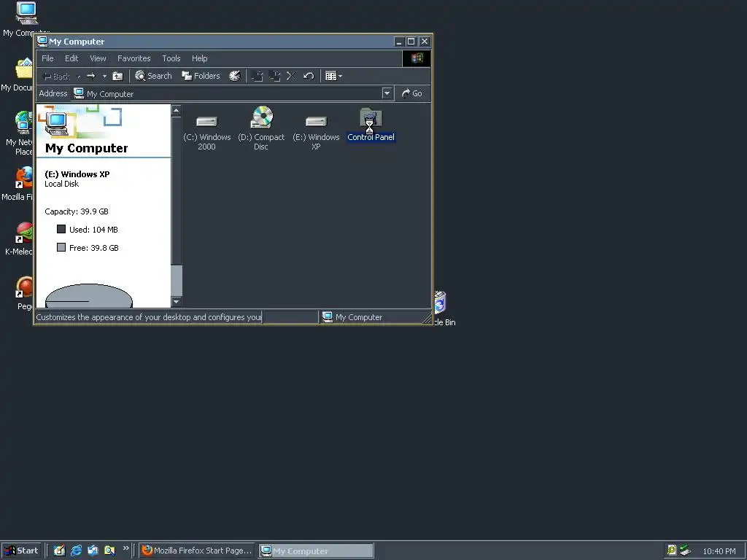Click the 'Capacity: 39.9 GB' text
The height and width of the screenshot is (560, 747).
(x=76, y=211)
